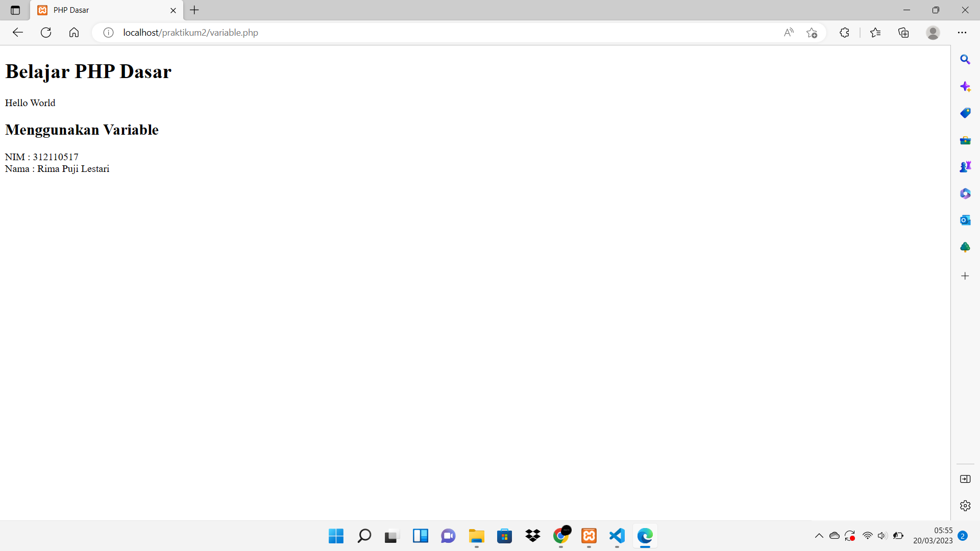Image resolution: width=980 pixels, height=551 pixels.
Task: Refresh the current page
Action: pos(46,33)
